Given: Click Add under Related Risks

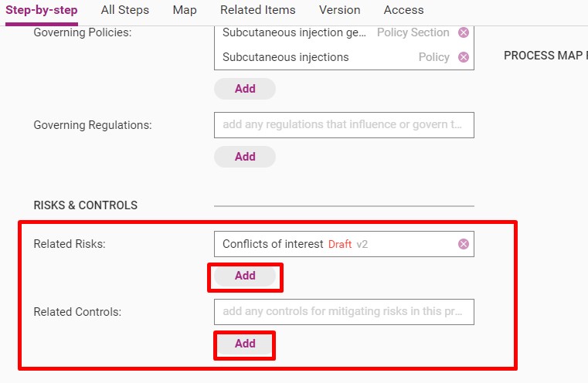Looking at the screenshot, I should [245, 276].
